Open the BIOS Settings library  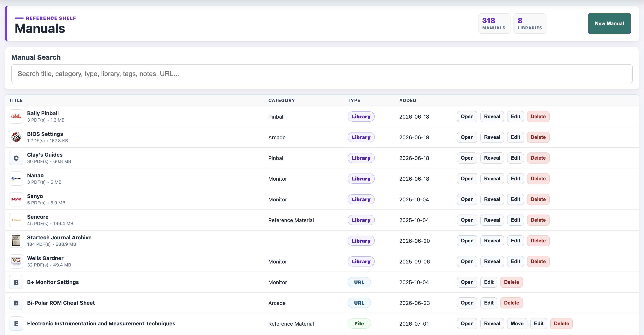click(467, 137)
